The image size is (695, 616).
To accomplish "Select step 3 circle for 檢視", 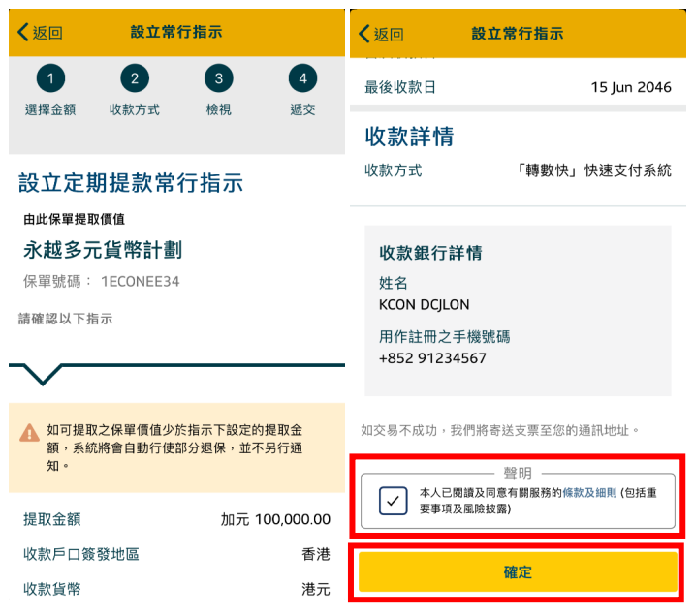I will (x=218, y=79).
